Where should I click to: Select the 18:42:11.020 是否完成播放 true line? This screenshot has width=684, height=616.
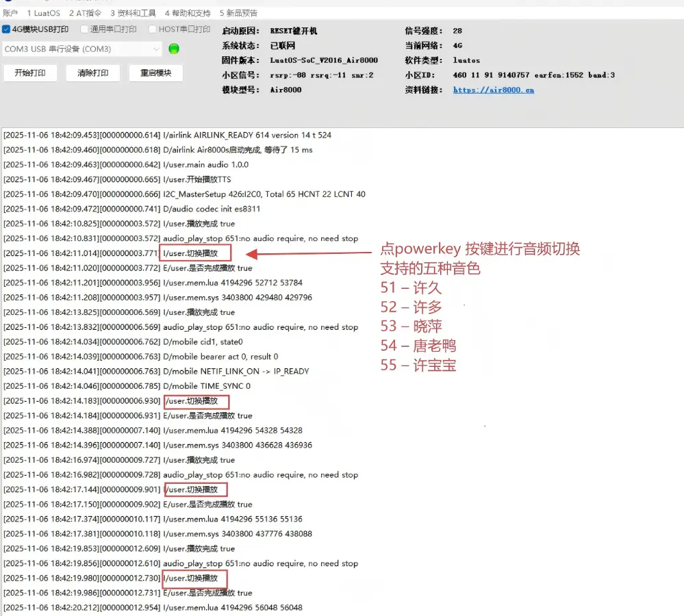(128, 268)
